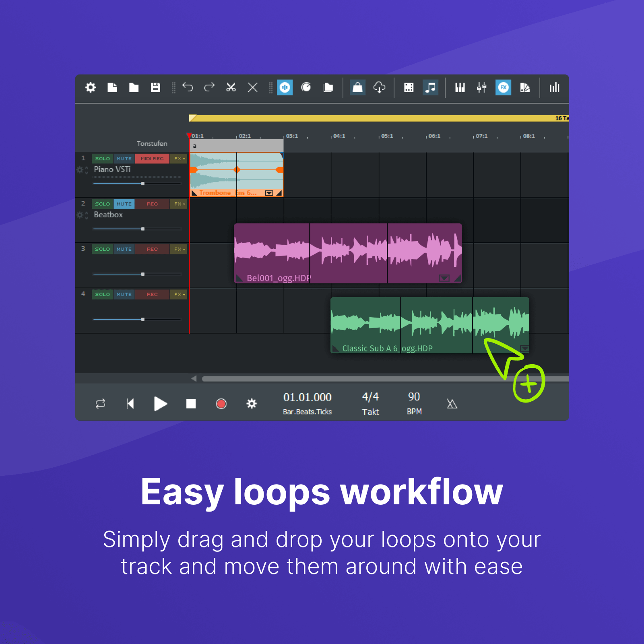The width and height of the screenshot is (644, 644).
Task: Arm MIDI REC on track 1
Action: (152, 158)
